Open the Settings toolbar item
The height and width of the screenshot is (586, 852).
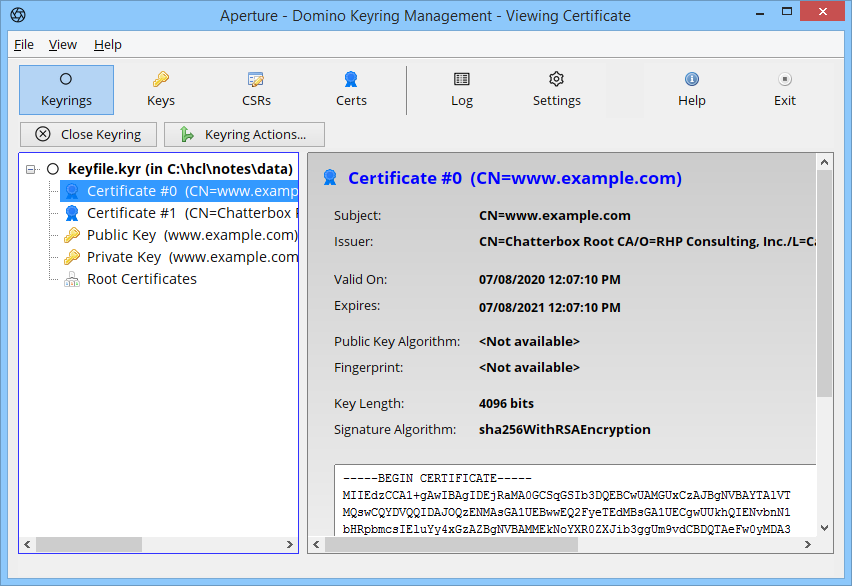(556, 90)
